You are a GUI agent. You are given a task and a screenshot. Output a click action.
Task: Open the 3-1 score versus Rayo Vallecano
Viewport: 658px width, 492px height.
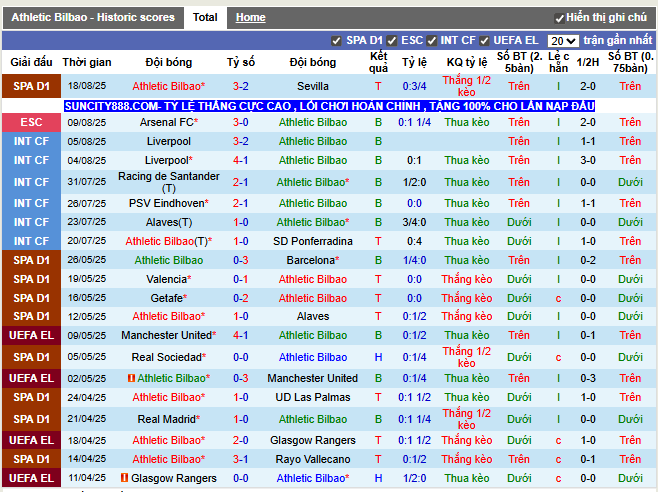240,459
